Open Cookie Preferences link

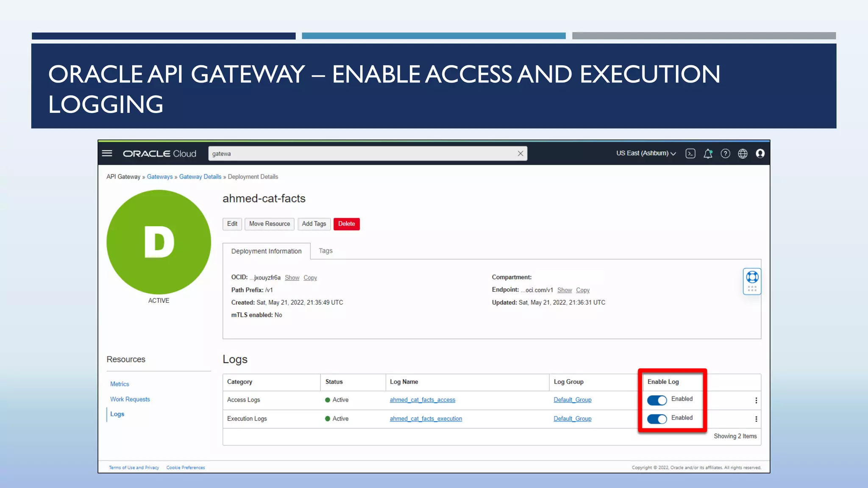click(186, 468)
